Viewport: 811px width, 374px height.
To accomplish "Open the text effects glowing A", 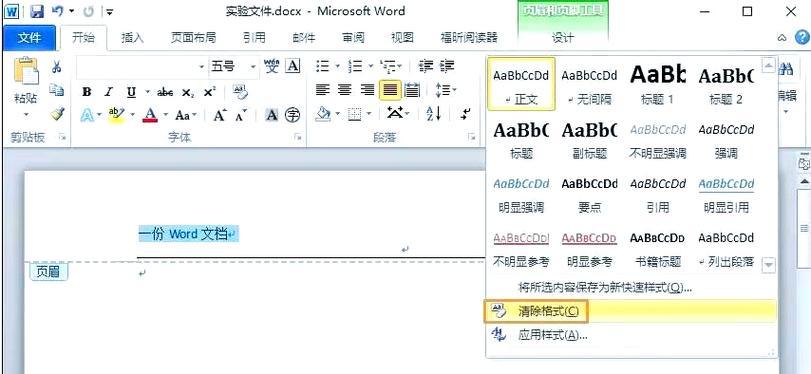I will (x=86, y=115).
